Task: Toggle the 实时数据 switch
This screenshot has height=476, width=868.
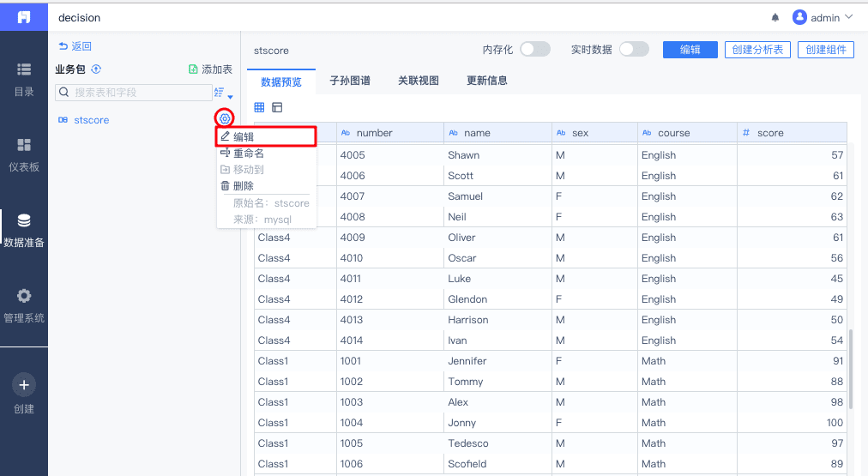Action: pyautogui.click(x=634, y=49)
